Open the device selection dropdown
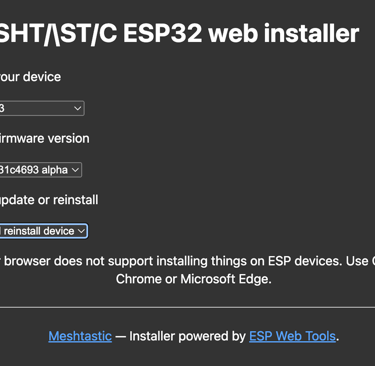375x366 pixels. click(42, 108)
